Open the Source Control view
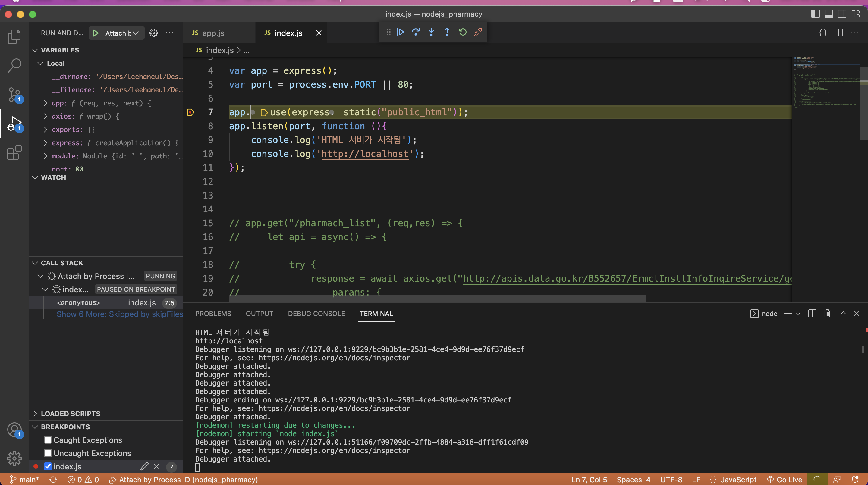The image size is (868, 485). click(14, 95)
